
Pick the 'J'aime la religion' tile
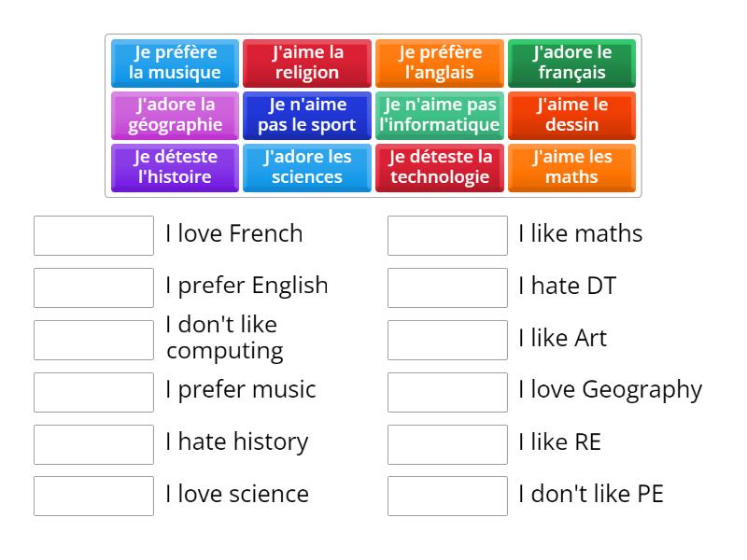click(307, 63)
